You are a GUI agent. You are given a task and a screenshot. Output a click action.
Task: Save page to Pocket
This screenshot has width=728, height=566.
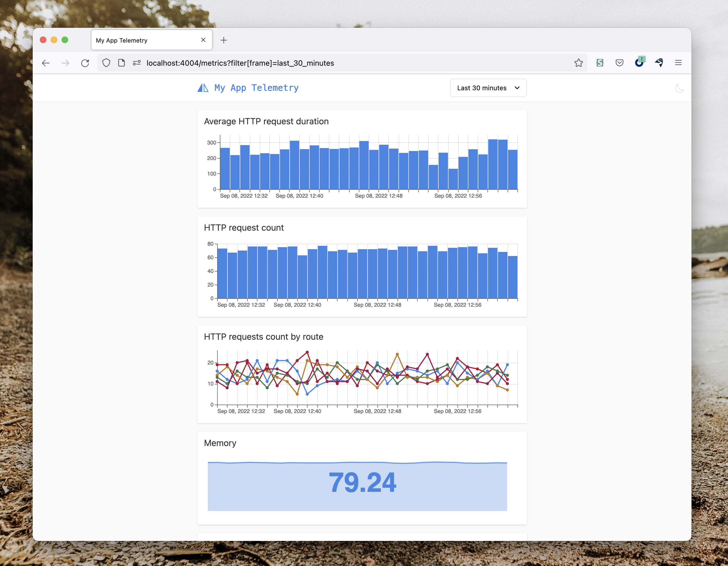coord(619,63)
